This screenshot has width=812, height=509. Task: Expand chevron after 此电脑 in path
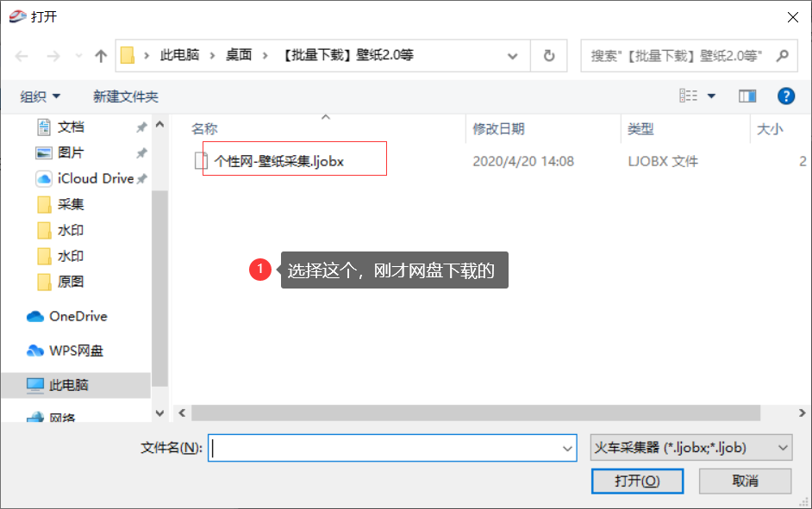(x=212, y=55)
